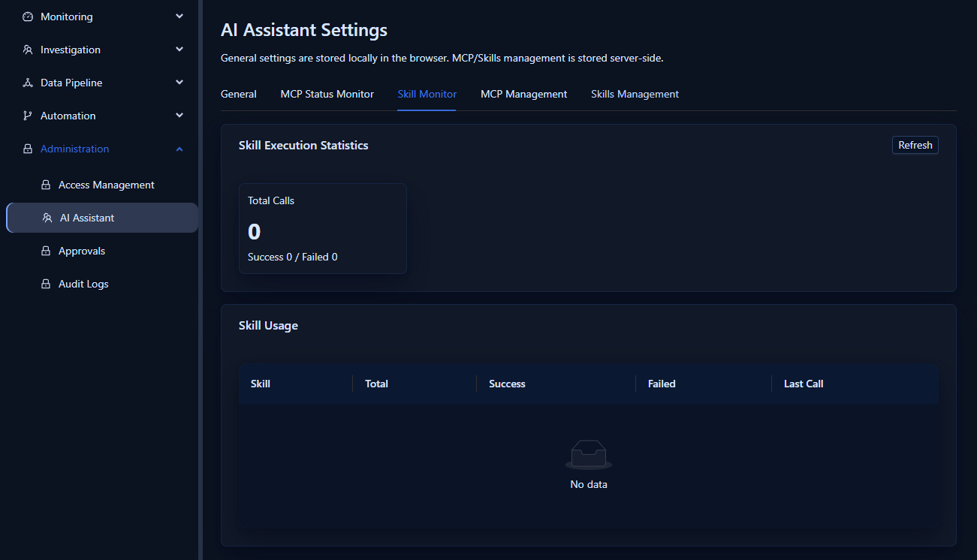
Task: Click the Data Pipeline menu label
Action: [x=71, y=83]
